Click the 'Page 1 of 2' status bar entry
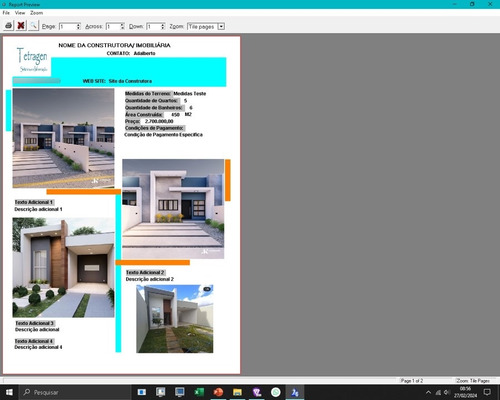The image size is (500, 400). (412, 381)
